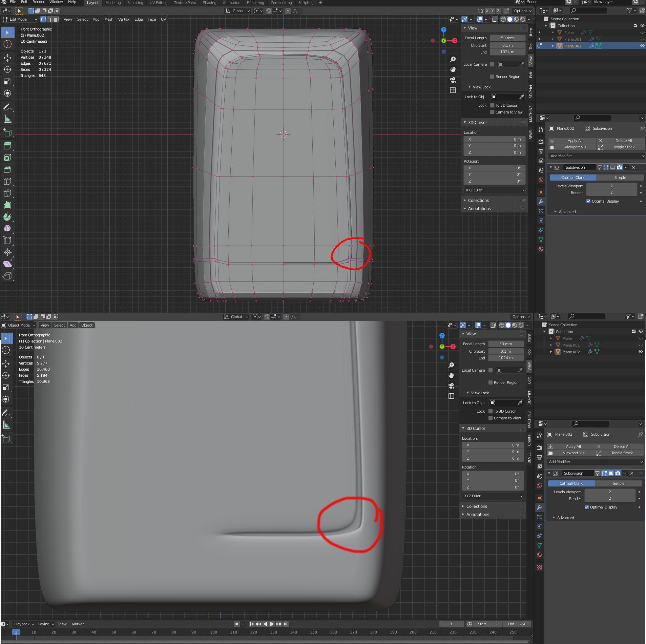Viewport: 646px width, 644px height.
Task: Open Vertex menu in Edit Mode header
Action: coord(124,19)
